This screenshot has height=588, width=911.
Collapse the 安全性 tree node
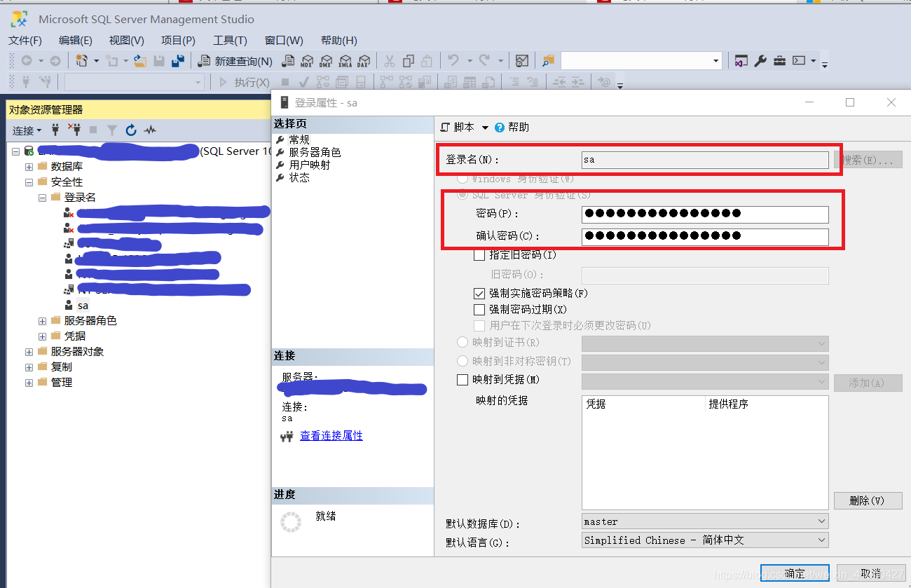(29, 182)
